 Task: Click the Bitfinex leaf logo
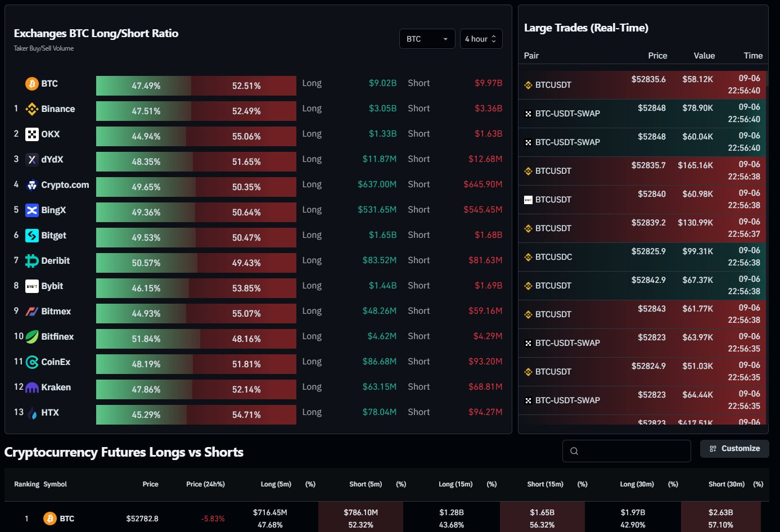tap(32, 337)
